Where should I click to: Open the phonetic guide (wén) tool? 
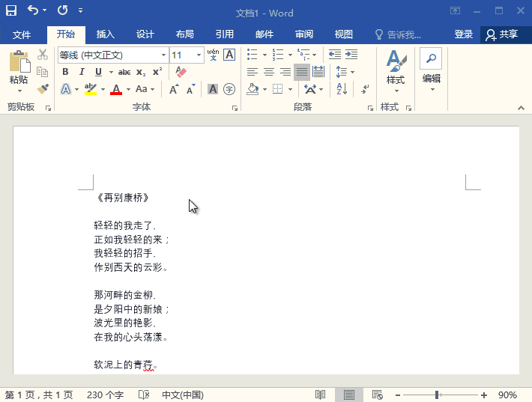213,55
